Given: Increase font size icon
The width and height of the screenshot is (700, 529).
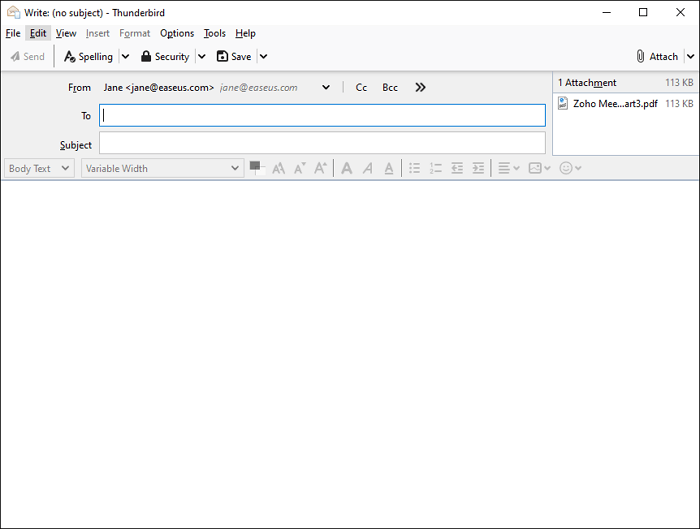Looking at the screenshot, I should (320, 168).
